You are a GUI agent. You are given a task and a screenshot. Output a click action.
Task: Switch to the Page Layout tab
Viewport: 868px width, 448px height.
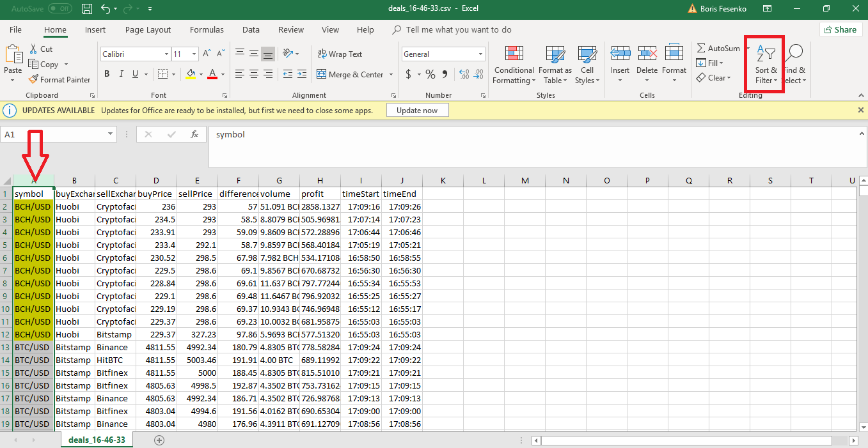click(x=148, y=30)
